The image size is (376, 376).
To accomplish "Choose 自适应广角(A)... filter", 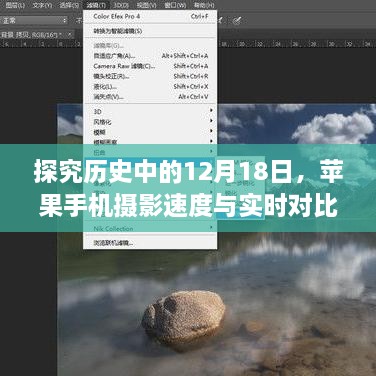I will pyautogui.click(x=150, y=56).
